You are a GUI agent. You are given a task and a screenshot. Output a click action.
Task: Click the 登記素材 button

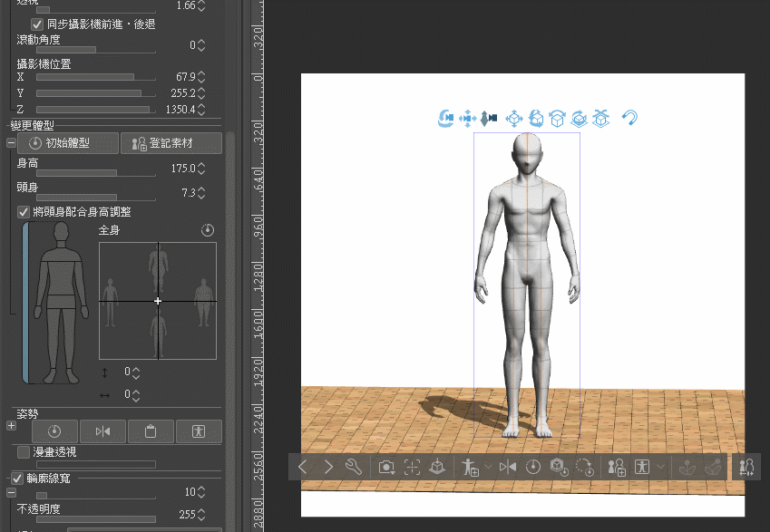[x=171, y=143]
